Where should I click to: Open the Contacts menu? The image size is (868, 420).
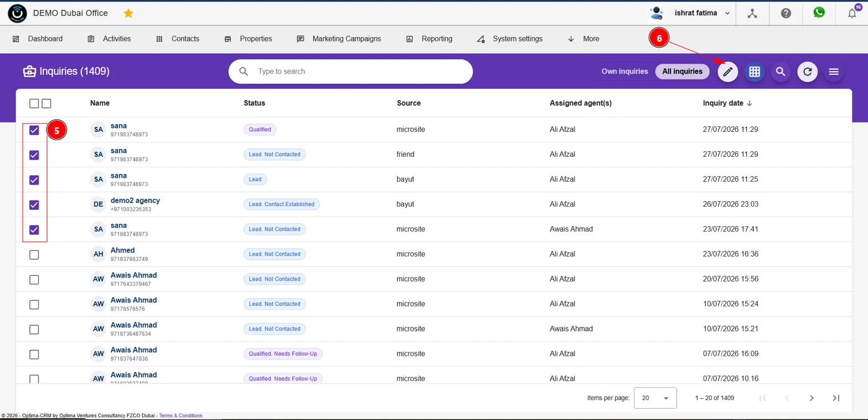[x=177, y=39]
